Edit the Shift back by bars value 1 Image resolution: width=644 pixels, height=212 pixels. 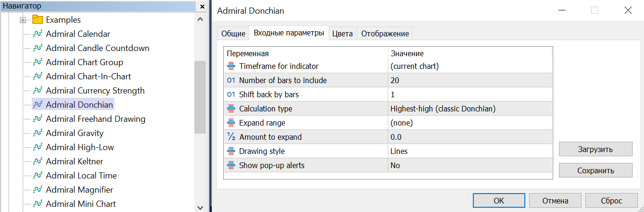[x=470, y=94]
